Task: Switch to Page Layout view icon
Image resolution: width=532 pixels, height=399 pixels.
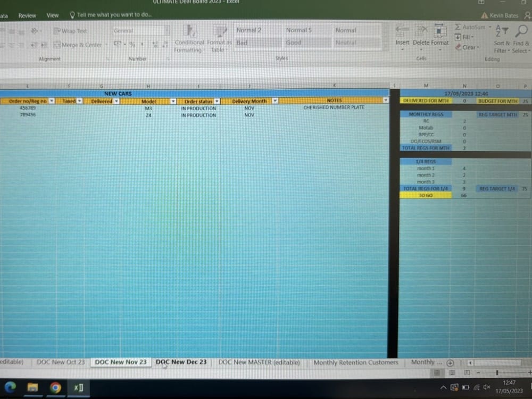Action: [x=452, y=372]
